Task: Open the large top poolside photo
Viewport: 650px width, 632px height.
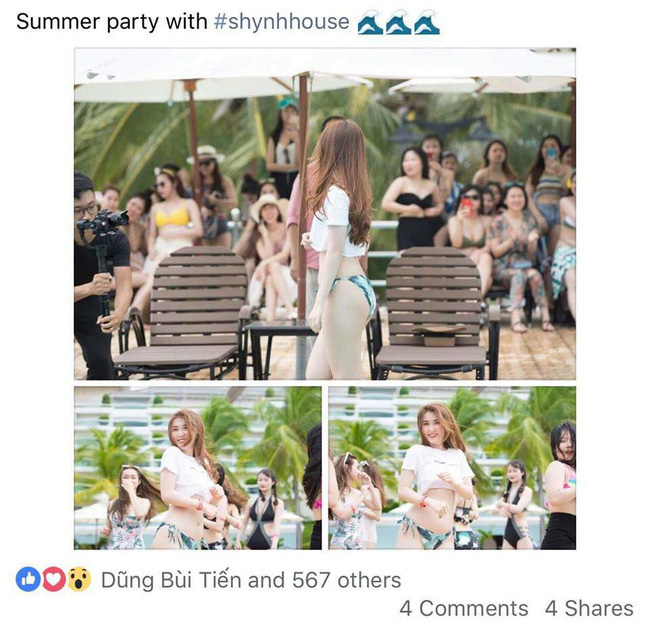Action: point(325,214)
